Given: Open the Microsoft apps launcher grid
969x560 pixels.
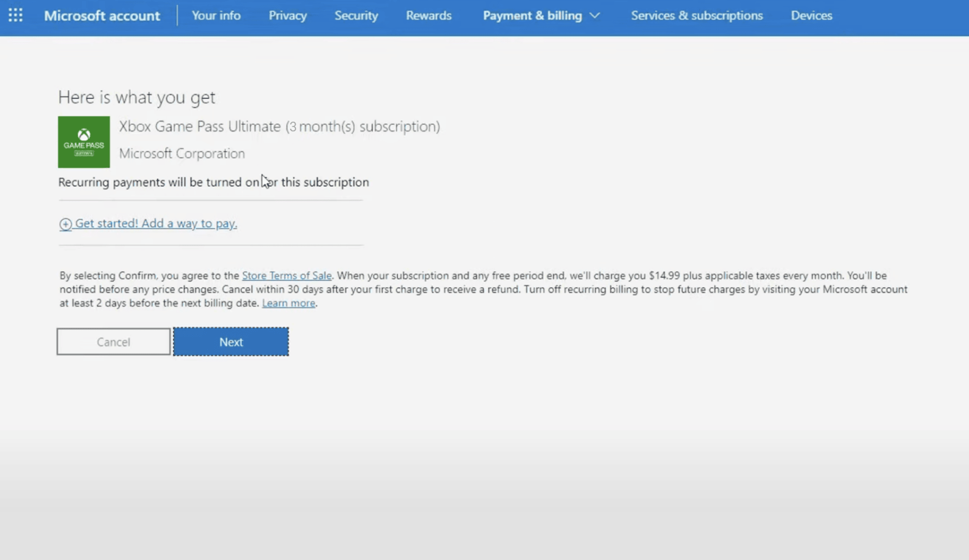Looking at the screenshot, I should (15, 15).
